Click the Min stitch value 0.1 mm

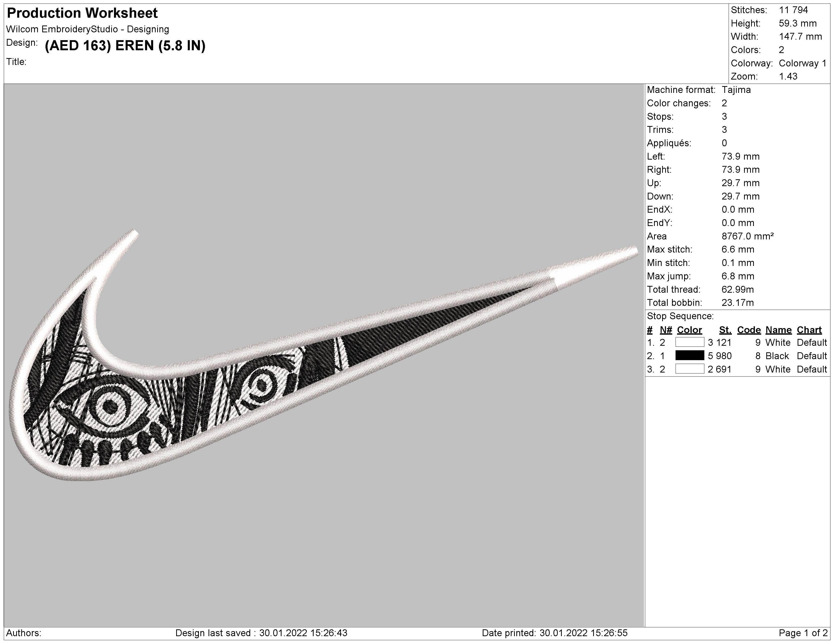(x=738, y=263)
